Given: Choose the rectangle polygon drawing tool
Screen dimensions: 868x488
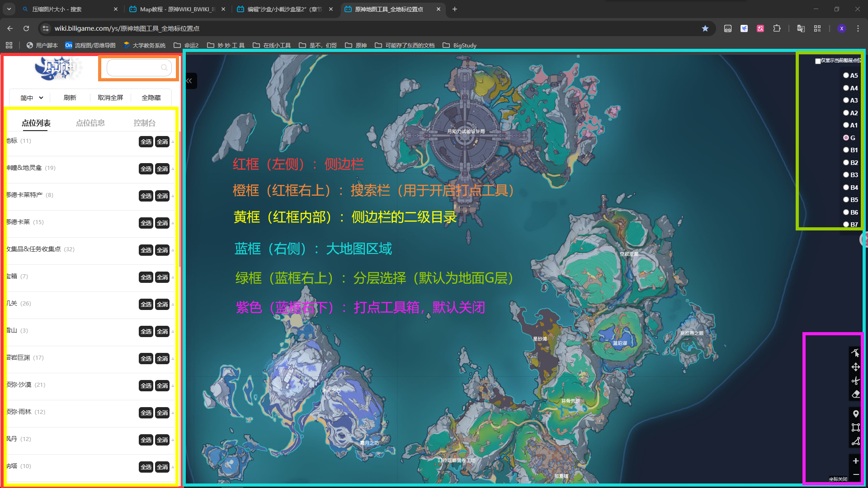Looking at the screenshot, I should 855,427.
